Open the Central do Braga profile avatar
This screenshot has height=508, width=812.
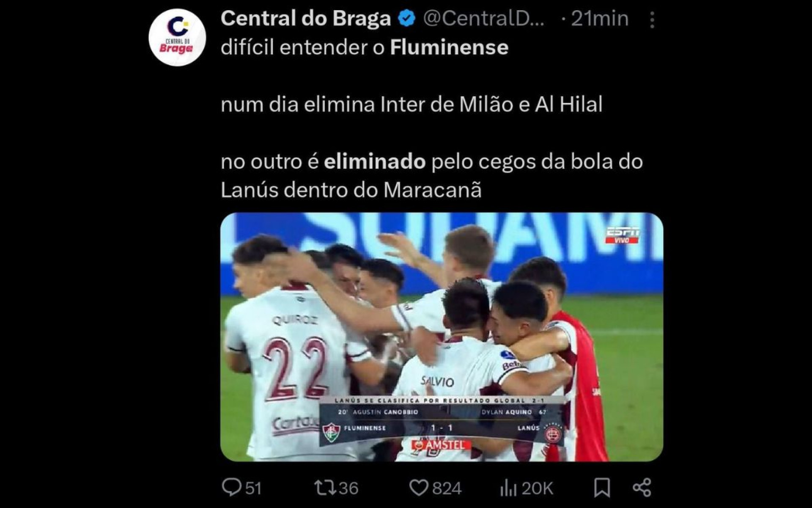tap(177, 37)
